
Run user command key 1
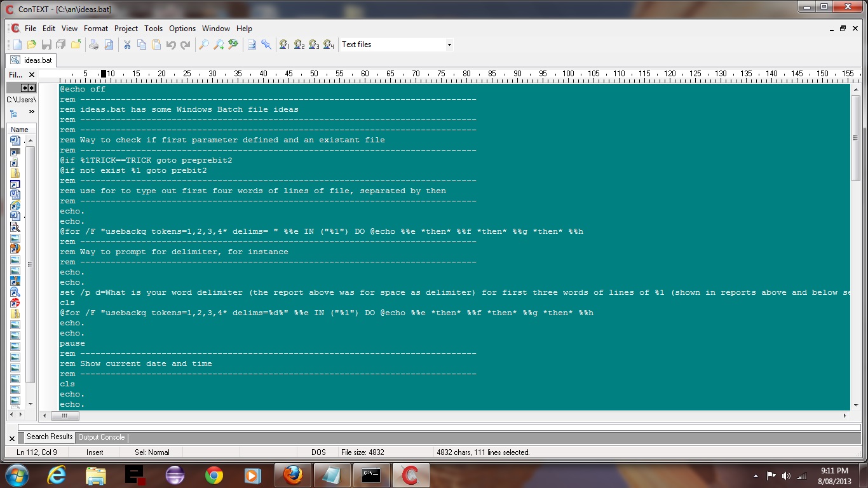(285, 44)
